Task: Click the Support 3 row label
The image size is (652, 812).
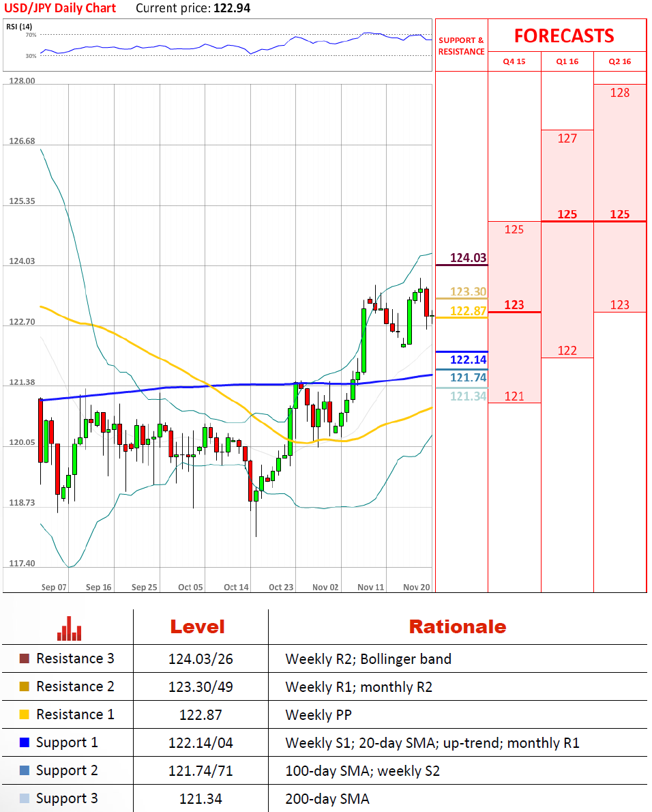Action: point(67,798)
